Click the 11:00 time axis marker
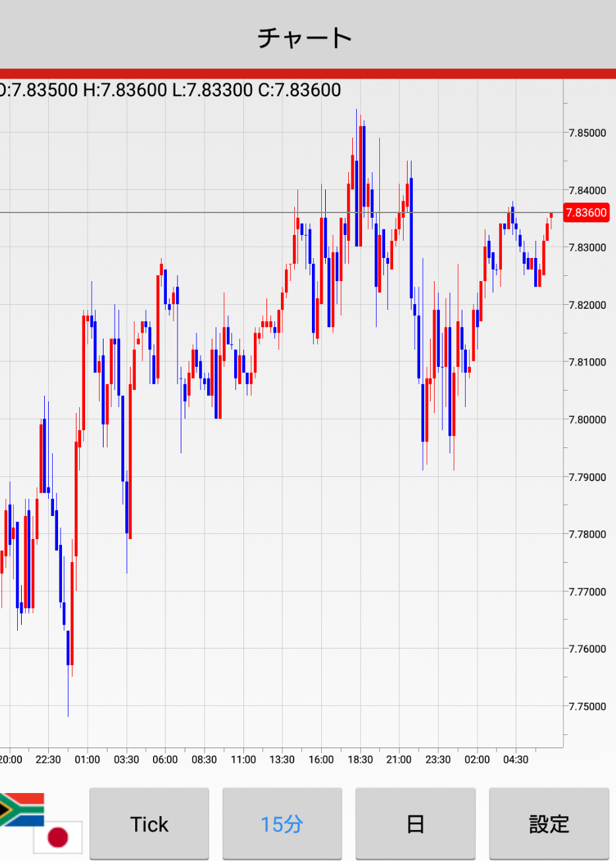The height and width of the screenshot is (861, 616). coord(243,760)
